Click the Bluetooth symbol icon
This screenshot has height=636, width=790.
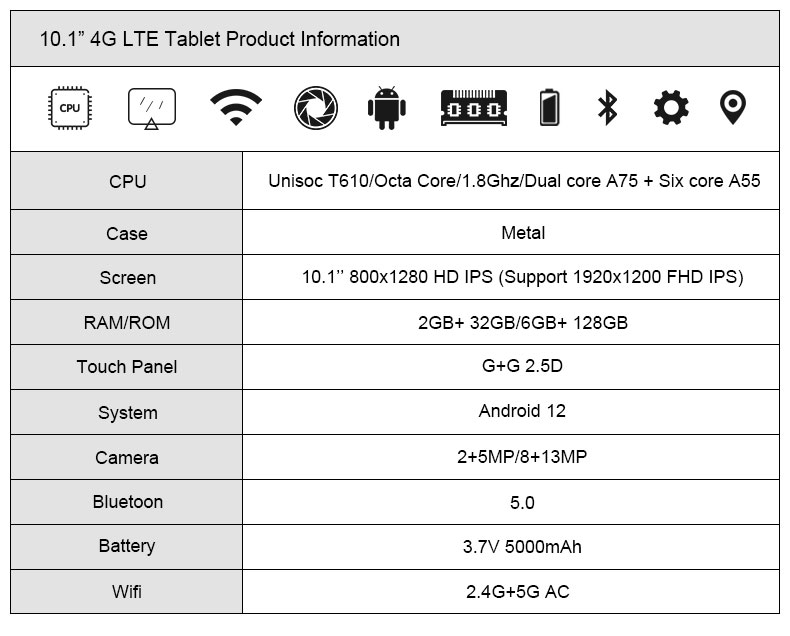pyautogui.click(x=608, y=107)
